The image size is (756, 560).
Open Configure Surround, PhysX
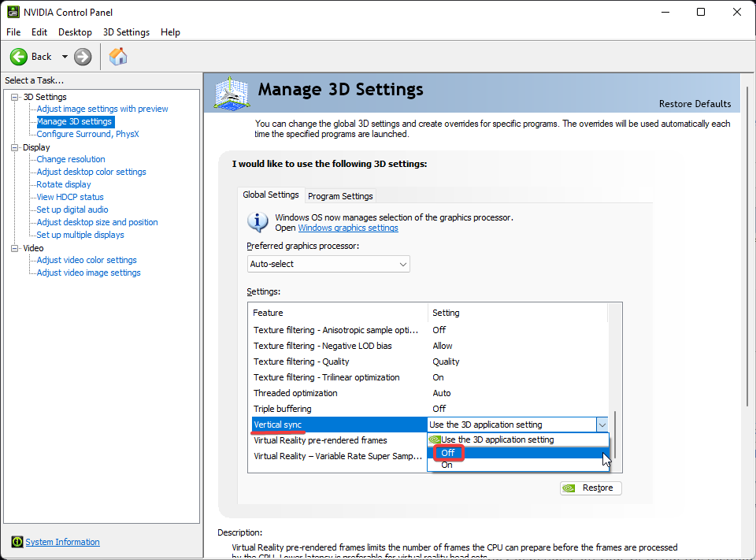click(x=87, y=134)
